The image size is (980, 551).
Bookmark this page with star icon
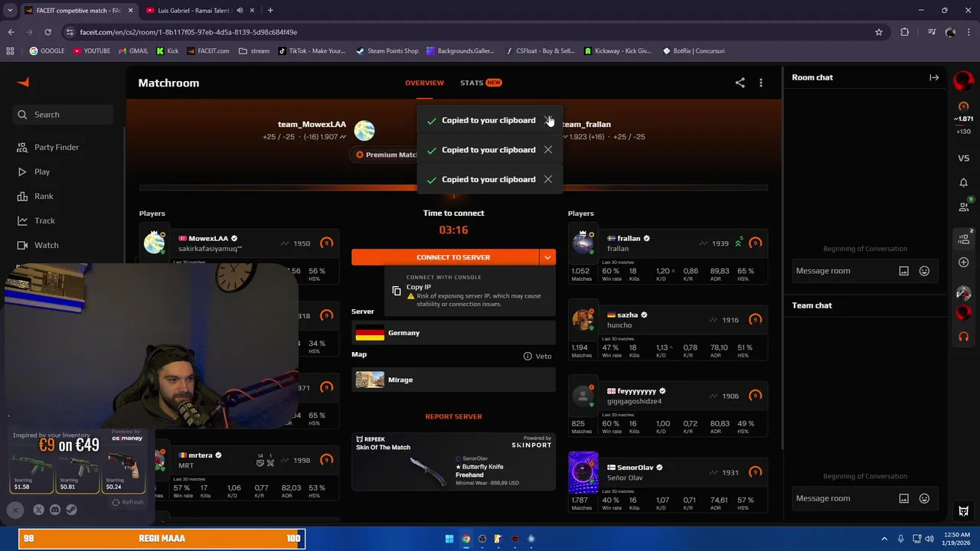[x=879, y=32]
